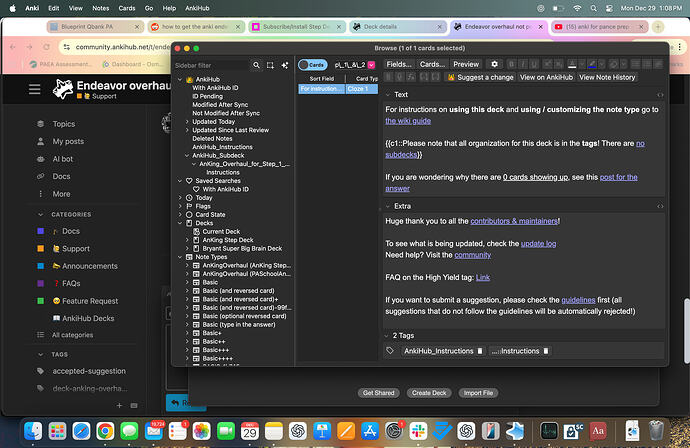Screen dimensions: 690x448
Task: Open the Edit menu in menu bar
Action: (x=54, y=8)
